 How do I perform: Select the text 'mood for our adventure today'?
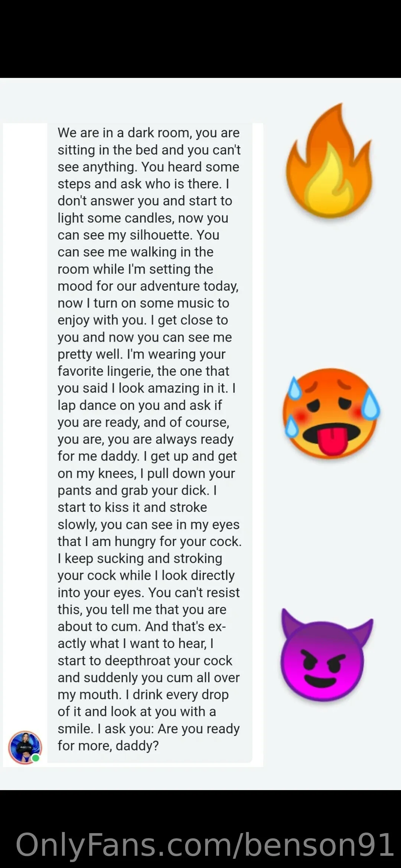(147, 286)
